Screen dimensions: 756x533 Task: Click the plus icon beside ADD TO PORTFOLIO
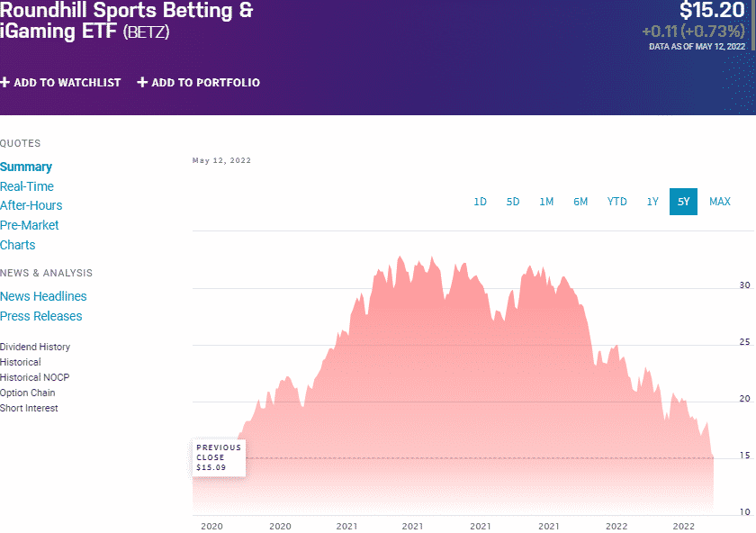click(140, 82)
